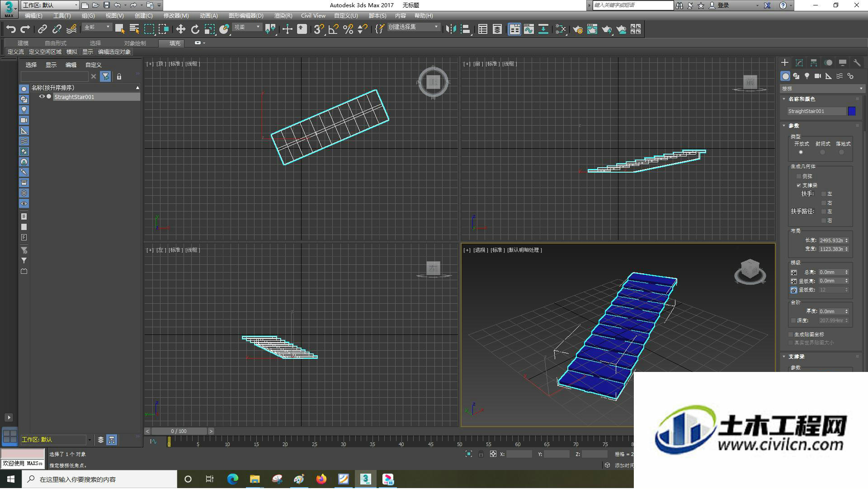
Task: Select Open stair type radio button
Action: click(x=801, y=152)
